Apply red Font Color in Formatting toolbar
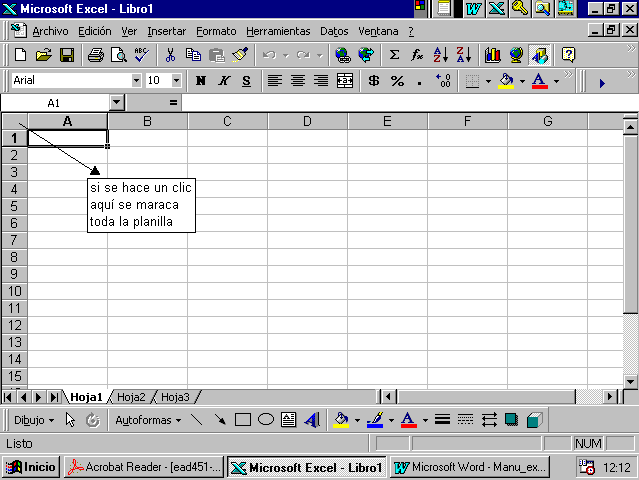 pos(540,81)
